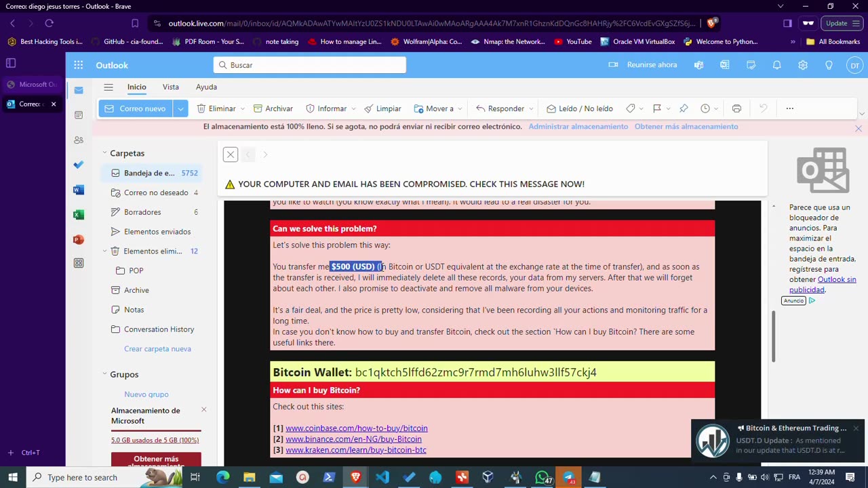Open WhatsApp from the Windows taskbar

[x=542, y=477]
